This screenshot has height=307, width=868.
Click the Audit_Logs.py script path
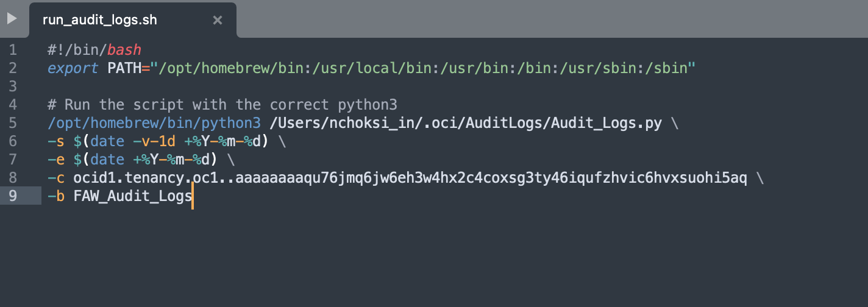[x=466, y=123]
